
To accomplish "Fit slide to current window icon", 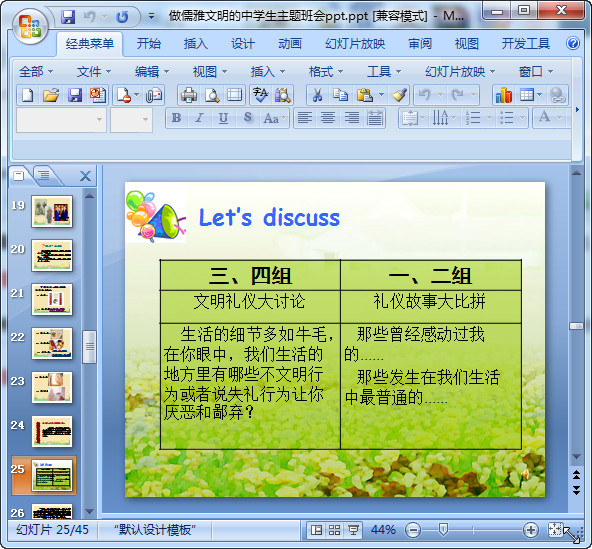I will [x=555, y=530].
